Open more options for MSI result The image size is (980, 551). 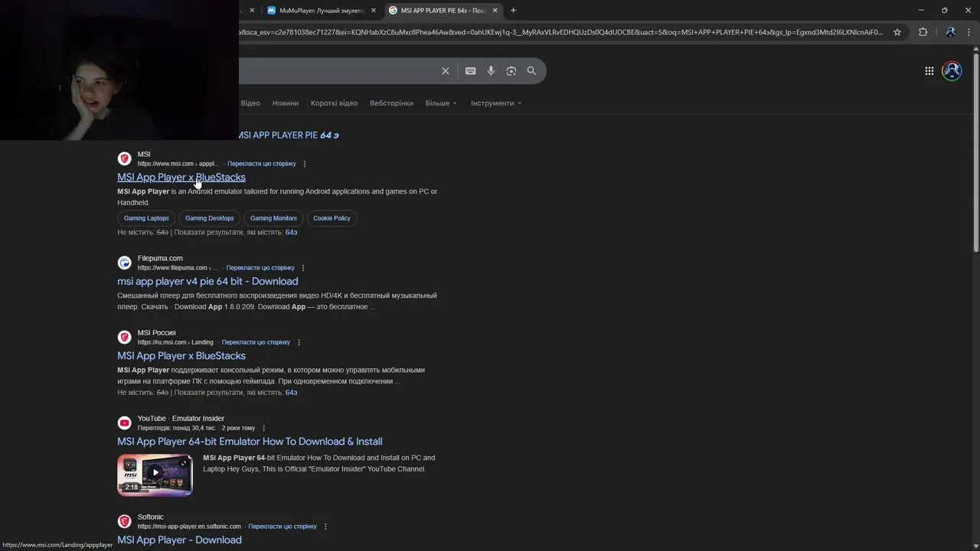[x=305, y=164]
